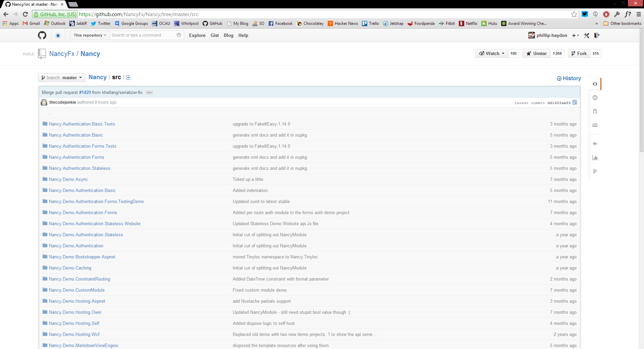Open Nancy.Demo.Async folder
The image size is (644, 349).
(68, 179)
